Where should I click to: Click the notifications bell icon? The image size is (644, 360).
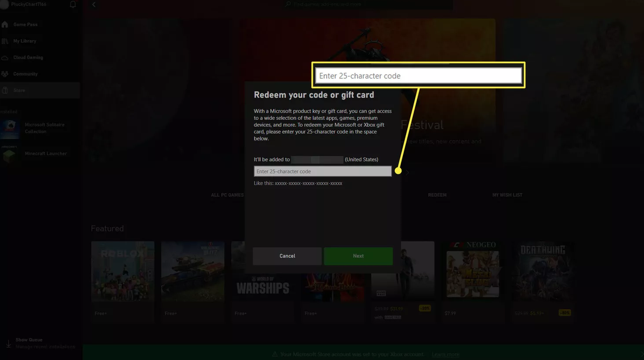[x=73, y=4]
